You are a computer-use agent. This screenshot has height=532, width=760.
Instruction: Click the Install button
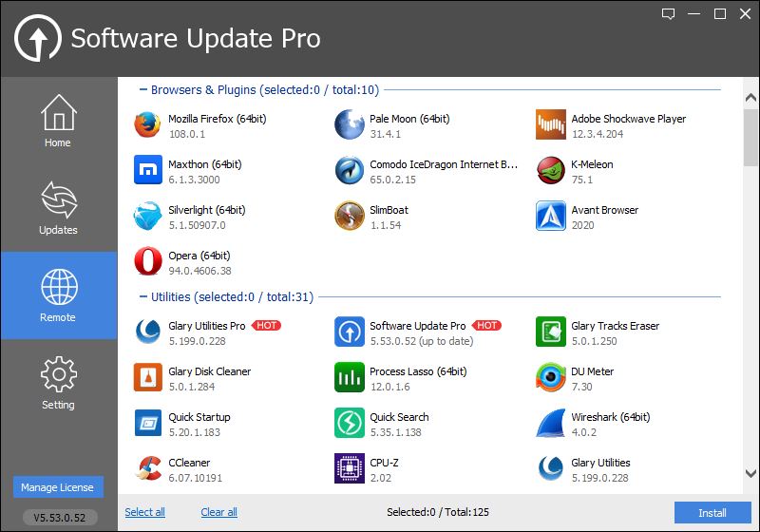click(712, 513)
